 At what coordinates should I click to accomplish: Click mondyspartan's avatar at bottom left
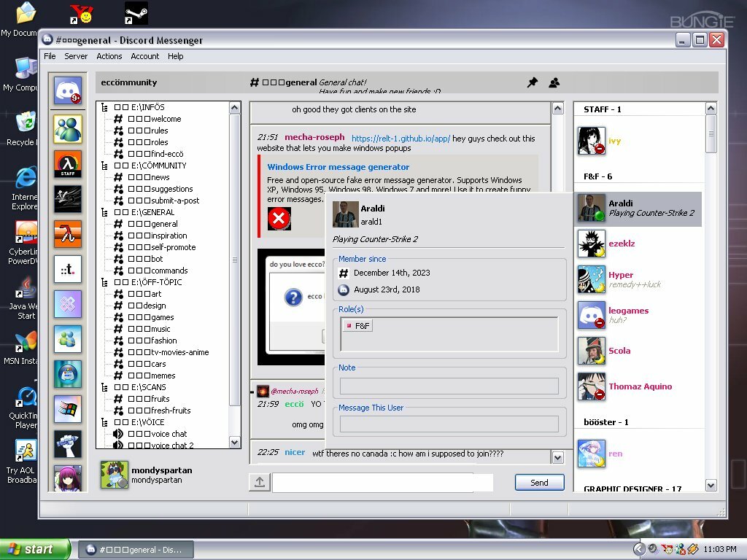pos(115,475)
